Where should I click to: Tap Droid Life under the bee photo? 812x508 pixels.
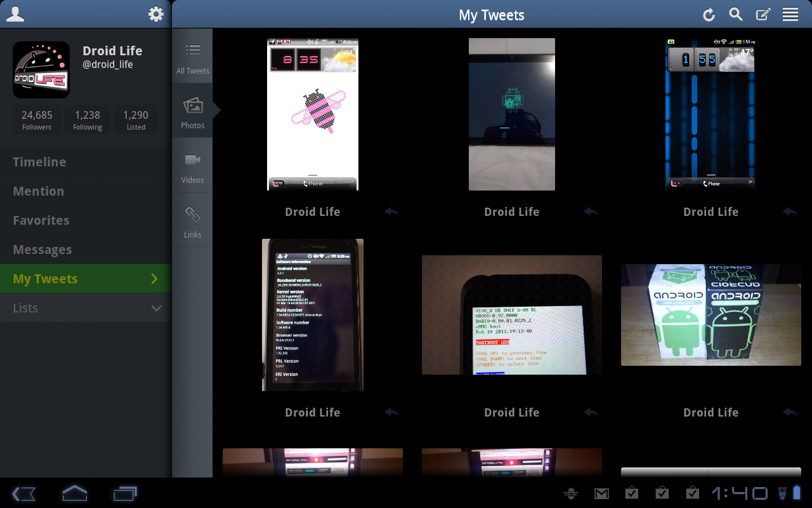click(x=313, y=212)
